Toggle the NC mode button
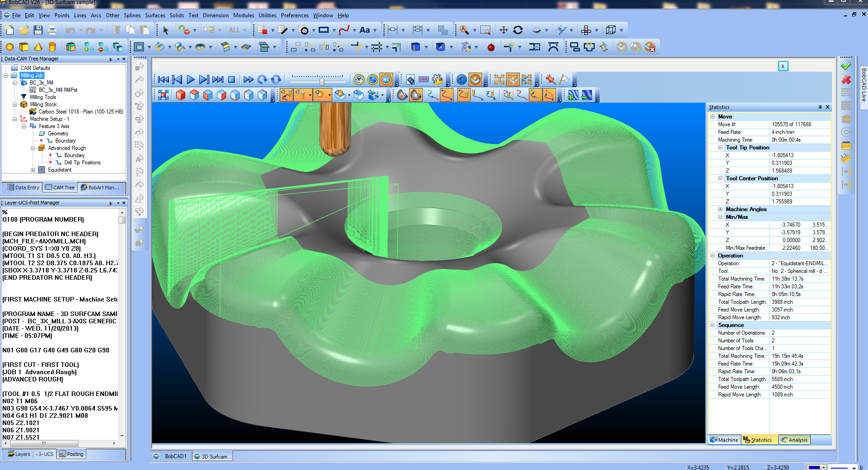Image resolution: width=868 pixels, height=470 pixels. pos(386,79)
